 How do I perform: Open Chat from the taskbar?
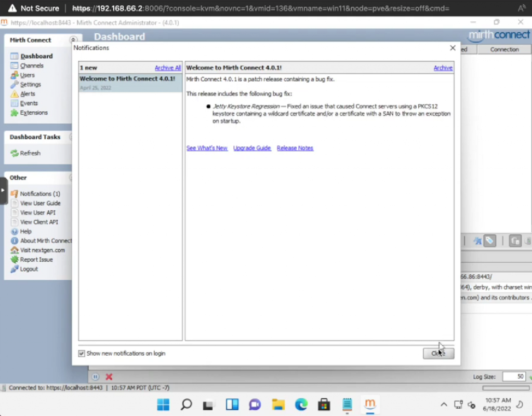click(255, 405)
